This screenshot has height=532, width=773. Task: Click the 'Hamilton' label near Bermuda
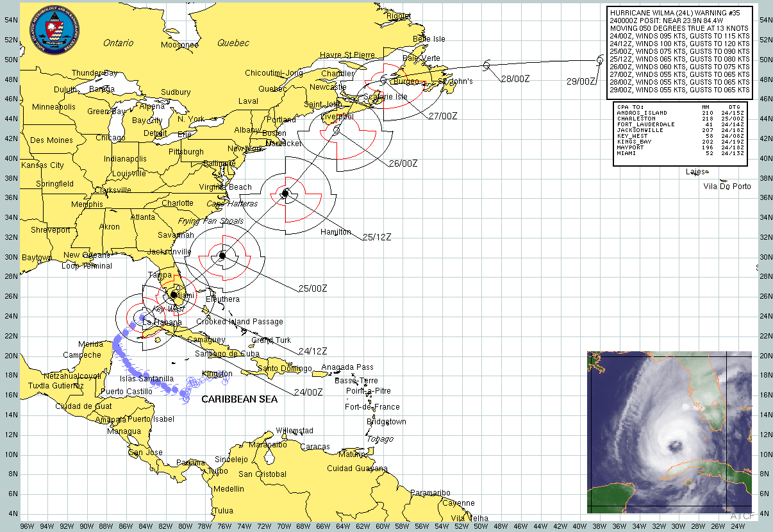pyautogui.click(x=336, y=232)
